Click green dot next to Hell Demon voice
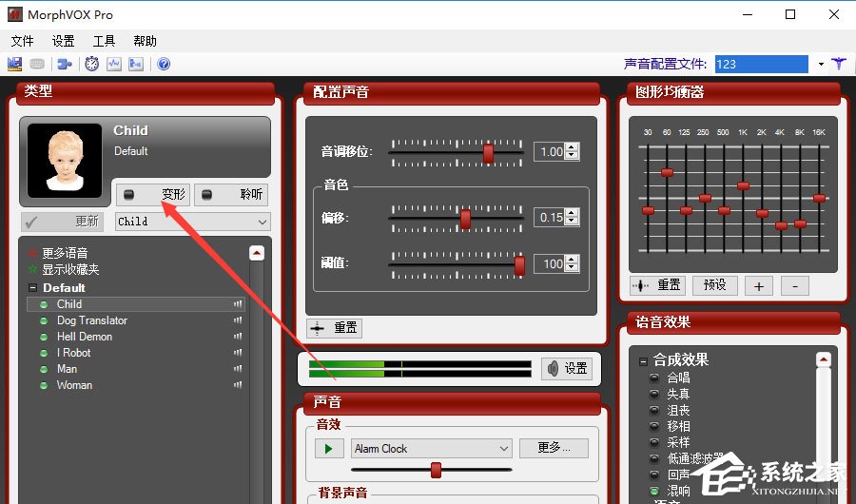 [x=44, y=337]
